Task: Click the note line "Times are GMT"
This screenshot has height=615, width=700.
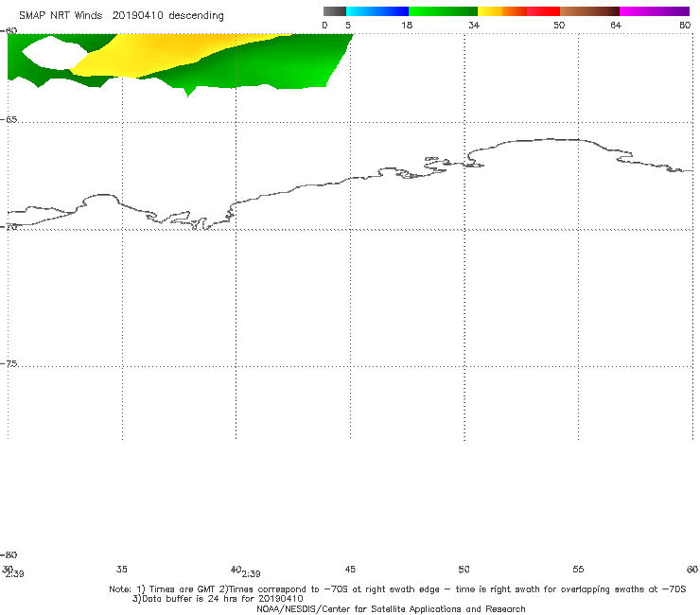Action: pyautogui.click(x=183, y=589)
